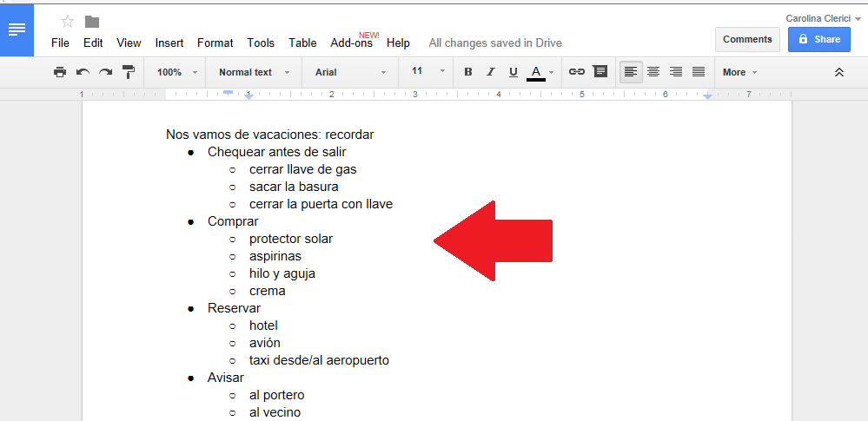Print the document

(x=60, y=72)
